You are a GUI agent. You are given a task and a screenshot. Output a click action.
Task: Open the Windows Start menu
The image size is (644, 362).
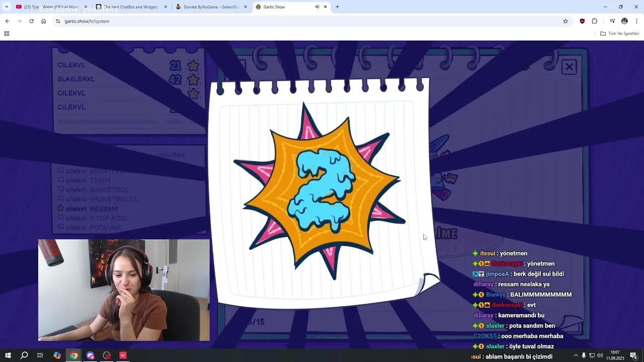(8, 355)
